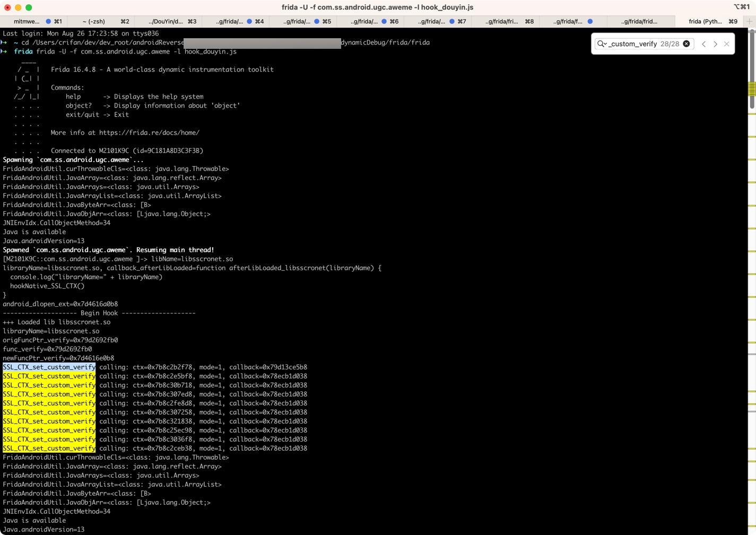The width and height of the screenshot is (756, 535).
Task: Clear the _custom_verify search text
Action: [687, 44]
